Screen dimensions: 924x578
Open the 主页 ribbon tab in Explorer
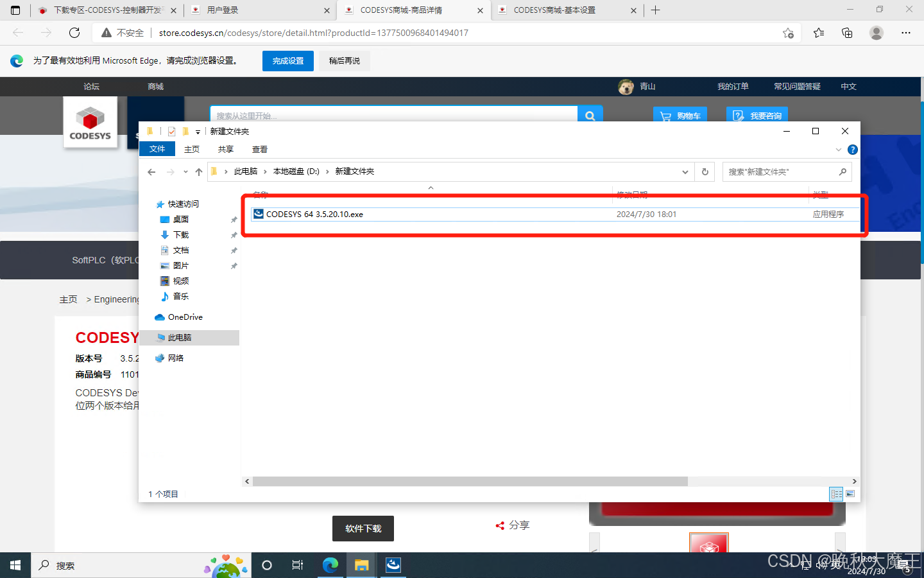pyautogui.click(x=192, y=149)
